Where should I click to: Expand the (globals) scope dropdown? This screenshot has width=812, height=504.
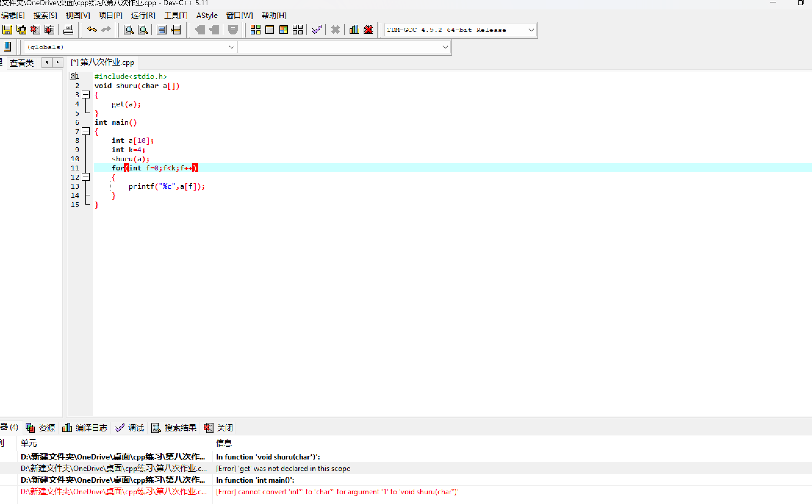click(232, 47)
